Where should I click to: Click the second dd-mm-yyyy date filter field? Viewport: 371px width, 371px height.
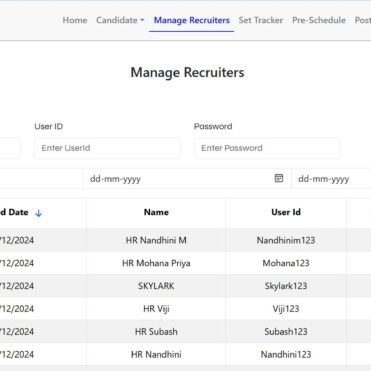point(332,179)
